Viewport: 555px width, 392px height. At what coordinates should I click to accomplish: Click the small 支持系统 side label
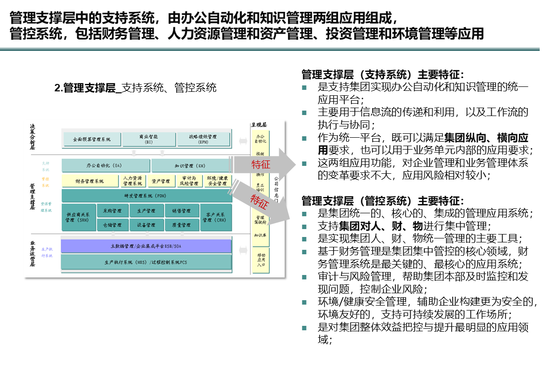45,166
